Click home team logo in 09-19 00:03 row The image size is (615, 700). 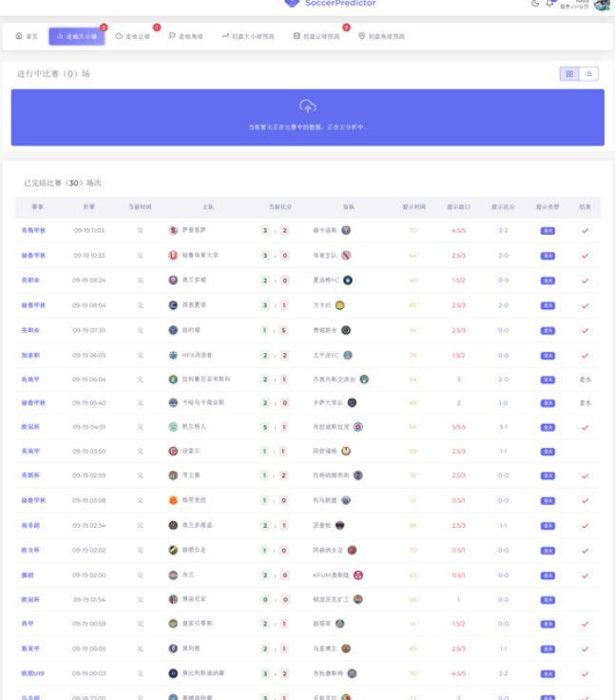point(173,673)
